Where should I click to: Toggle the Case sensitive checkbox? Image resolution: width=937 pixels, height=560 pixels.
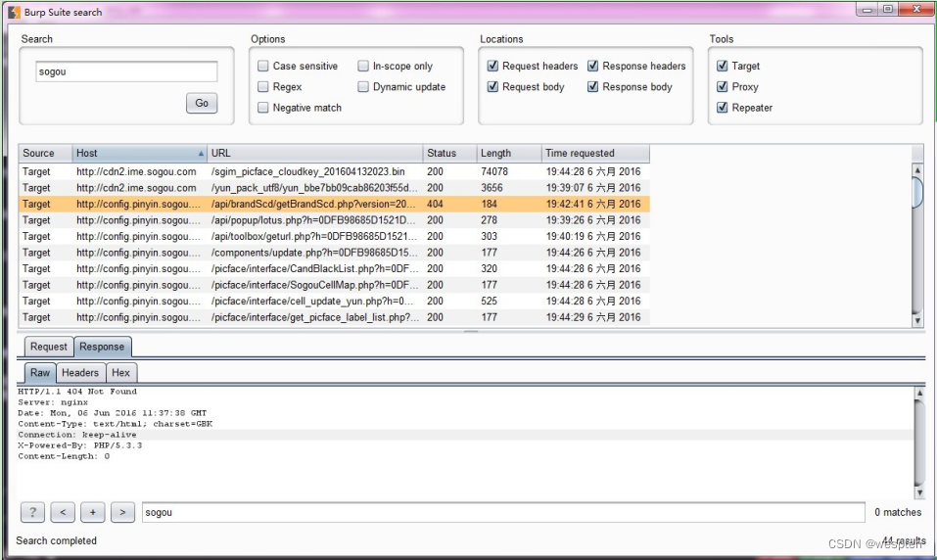coord(263,66)
